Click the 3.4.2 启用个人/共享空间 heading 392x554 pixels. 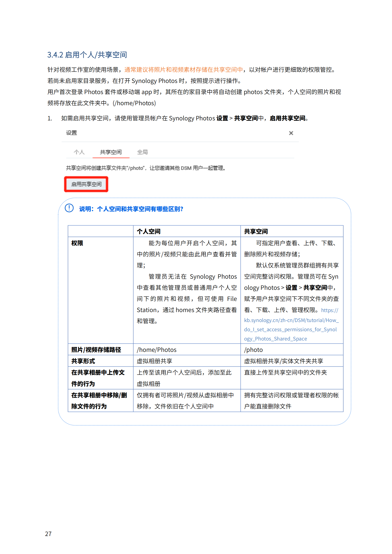[x=87, y=55]
